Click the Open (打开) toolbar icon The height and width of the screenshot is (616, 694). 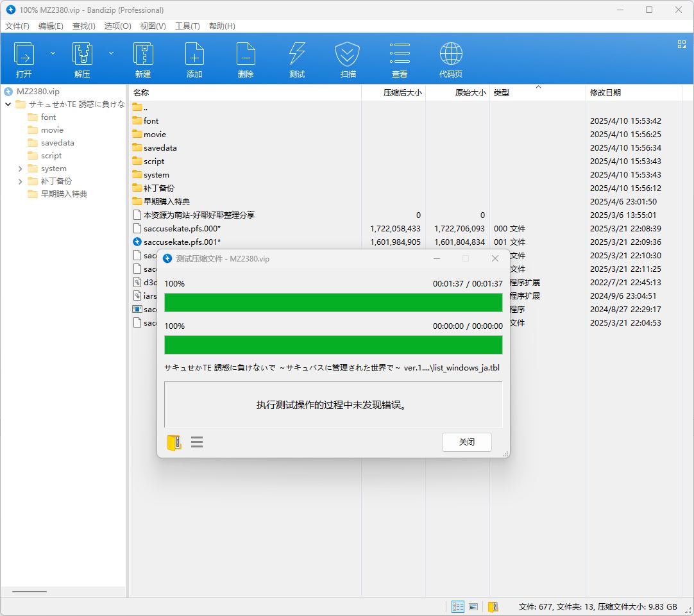24,54
